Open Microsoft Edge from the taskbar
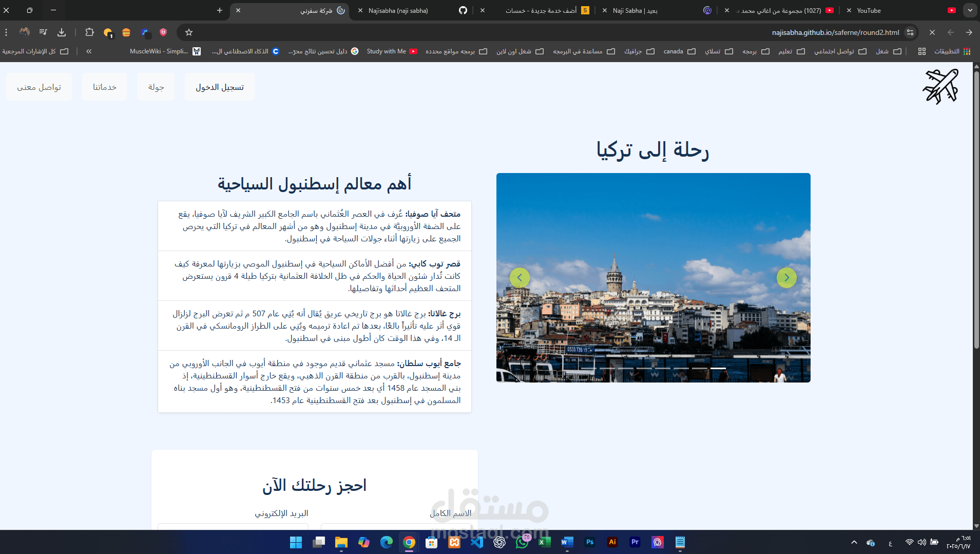The image size is (980, 554). (x=387, y=542)
